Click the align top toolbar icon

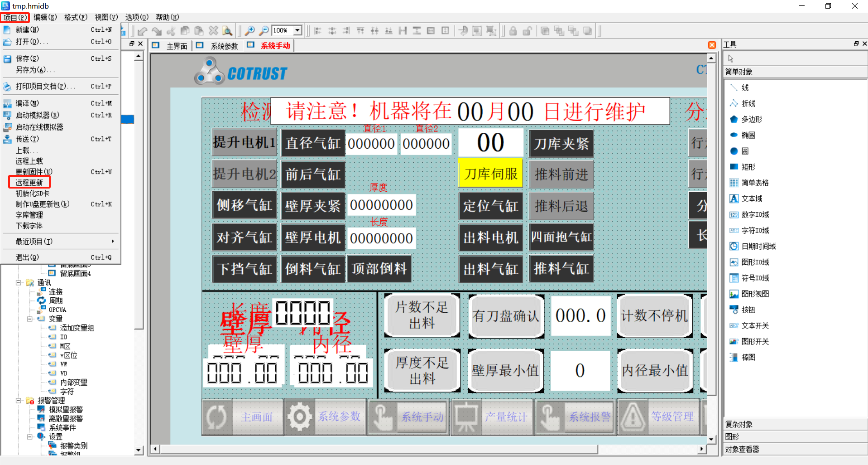pyautogui.click(x=360, y=31)
